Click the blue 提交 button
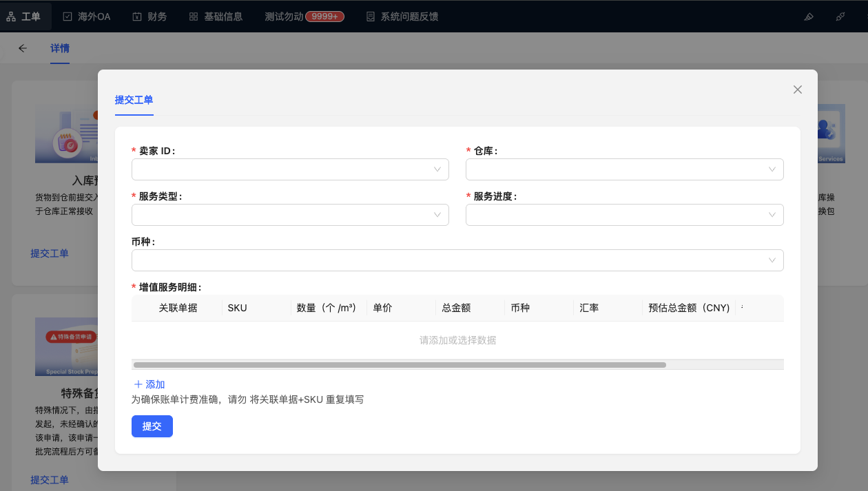Screen dimensions: 868x491 point(152,426)
